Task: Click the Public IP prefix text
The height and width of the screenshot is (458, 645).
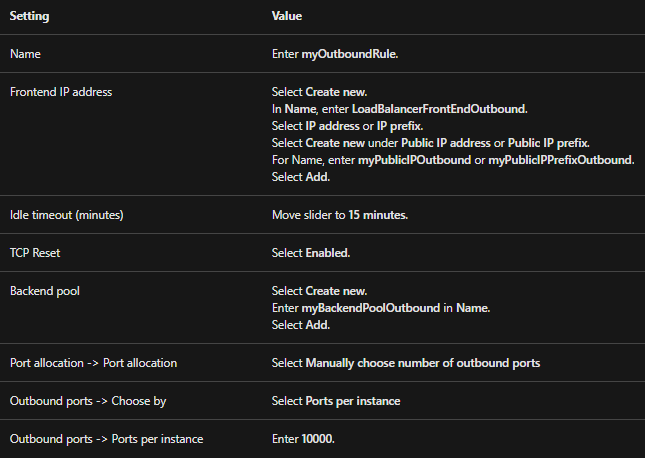Action: (x=548, y=143)
